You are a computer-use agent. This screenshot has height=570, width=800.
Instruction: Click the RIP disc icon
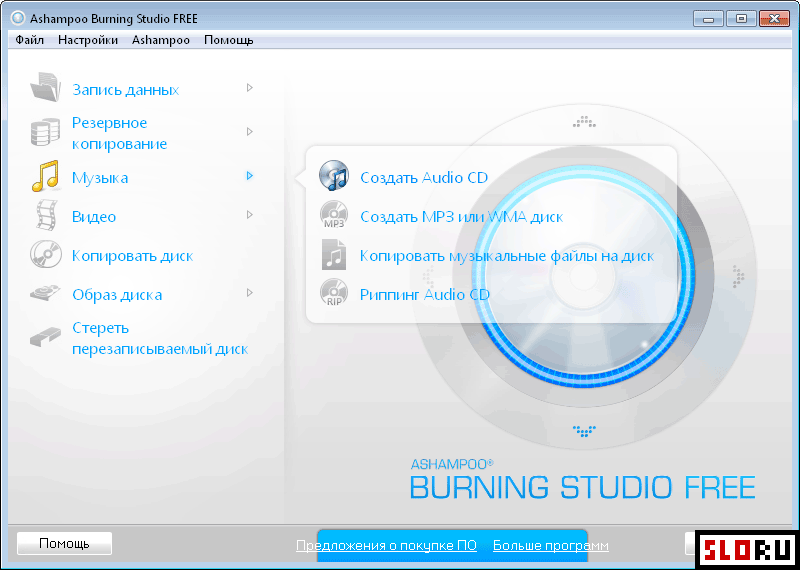coord(334,293)
